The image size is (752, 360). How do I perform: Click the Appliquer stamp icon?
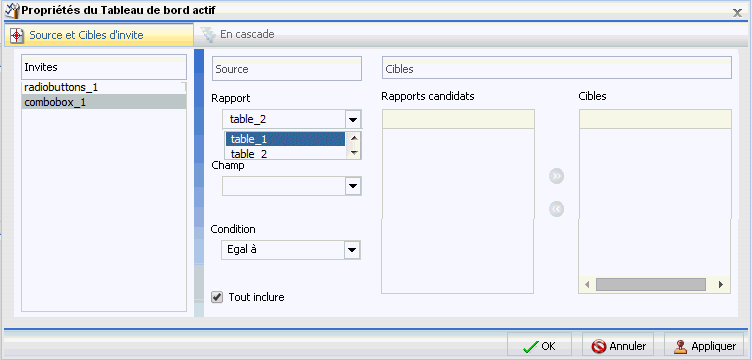click(681, 346)
